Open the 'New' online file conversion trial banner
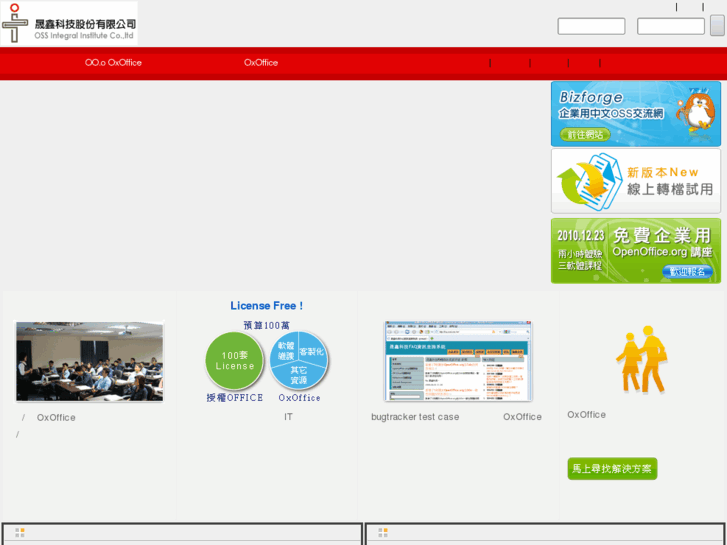The width and height of the screenshot is (727, 545). pyautogui.click(x=636, y=181)
